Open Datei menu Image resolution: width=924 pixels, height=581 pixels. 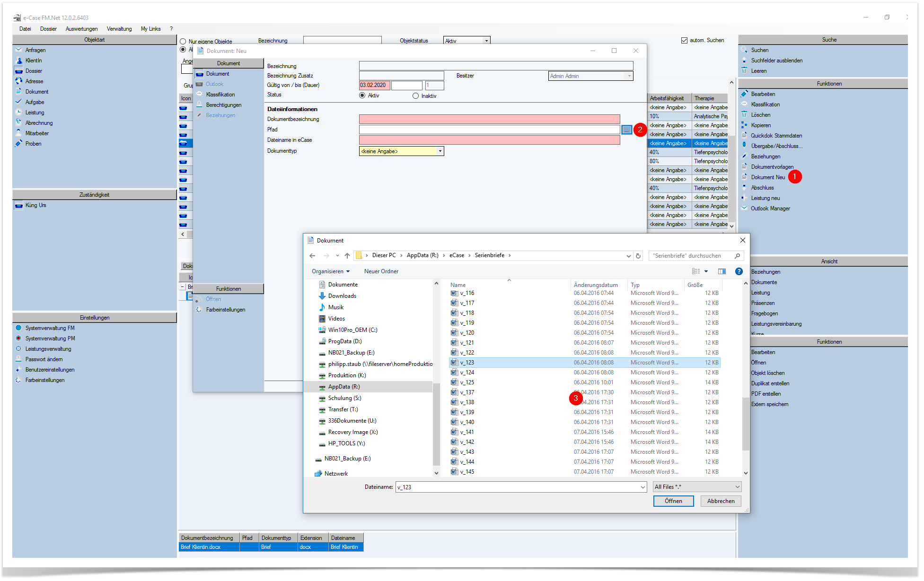(25, 29)
